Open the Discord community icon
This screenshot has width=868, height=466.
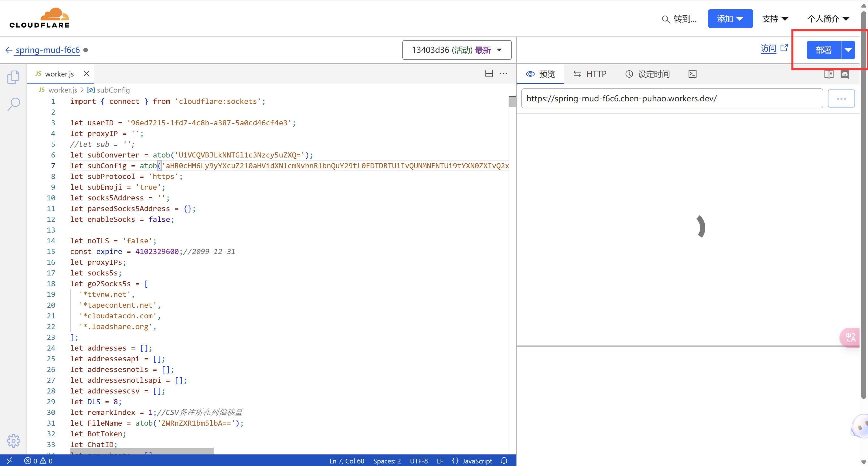pyautogui.click(x=845, y=75)
